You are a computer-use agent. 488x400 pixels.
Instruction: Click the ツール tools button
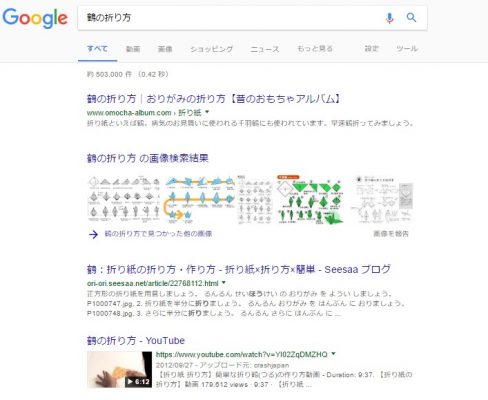(407, 49)
